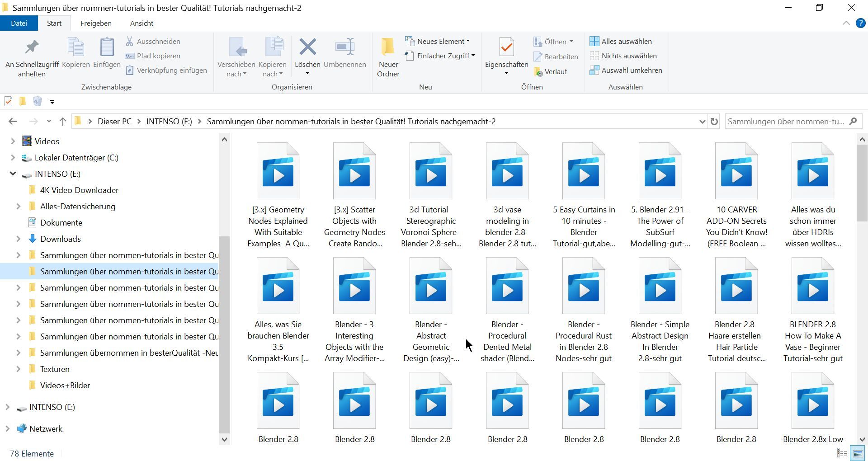Expand the Alles-Datensicherung folder
The height and width of the screenshot is (461, 868).
tap(18, 207)
